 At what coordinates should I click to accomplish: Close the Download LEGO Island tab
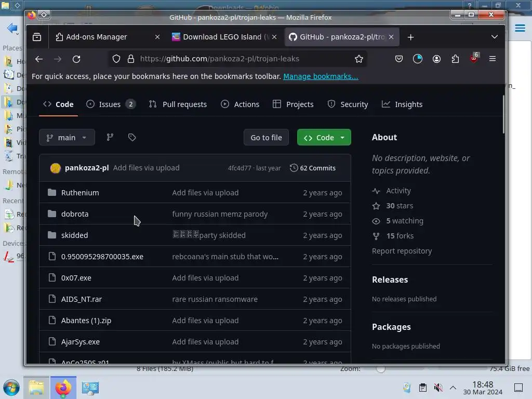274,37
